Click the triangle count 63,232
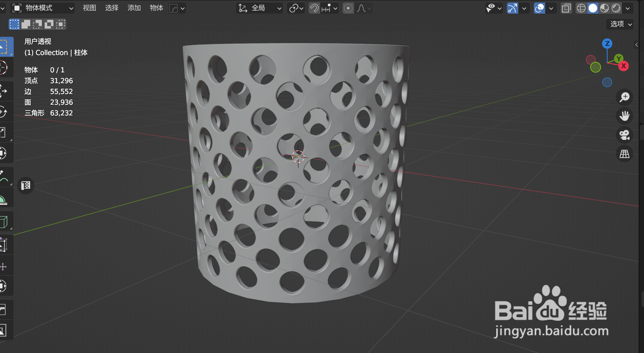 pyautogui.click(x=61, y=113)
